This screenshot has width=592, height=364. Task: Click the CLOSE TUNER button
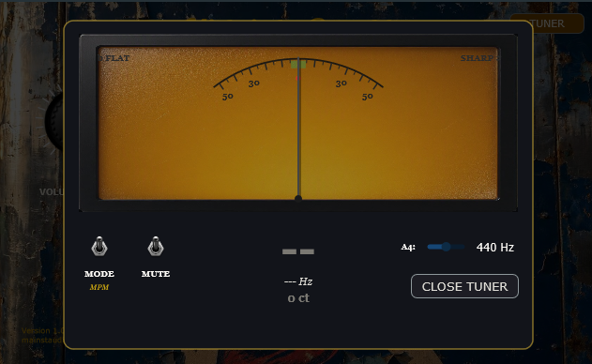click(464, 286)
